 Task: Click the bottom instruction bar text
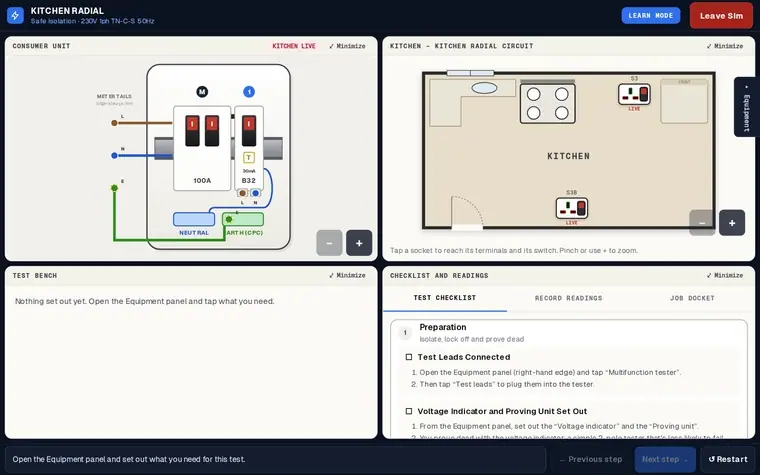pos(129,459)
